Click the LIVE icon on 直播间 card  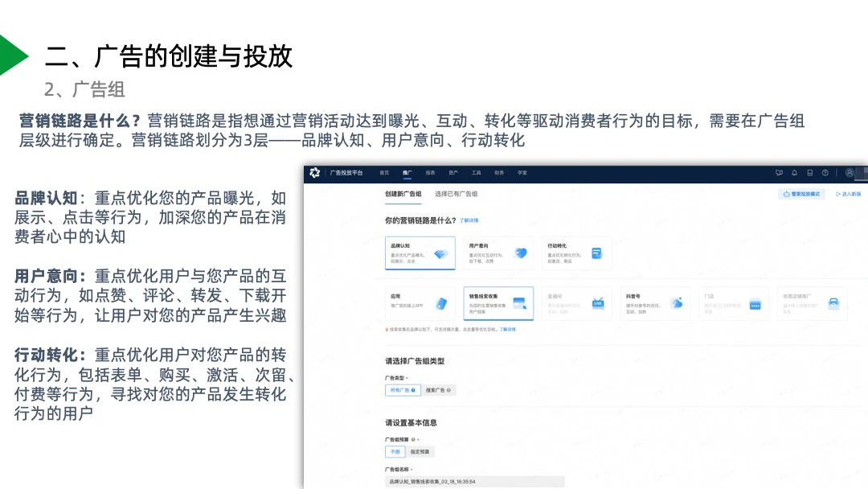[x=597, y=303]
